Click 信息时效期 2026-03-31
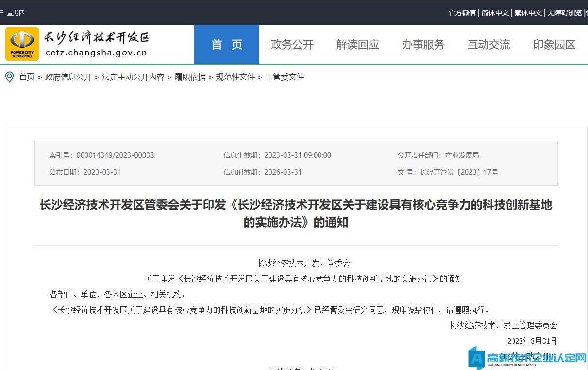The height and width of the screenshot is (370, 588). [263, 172]
